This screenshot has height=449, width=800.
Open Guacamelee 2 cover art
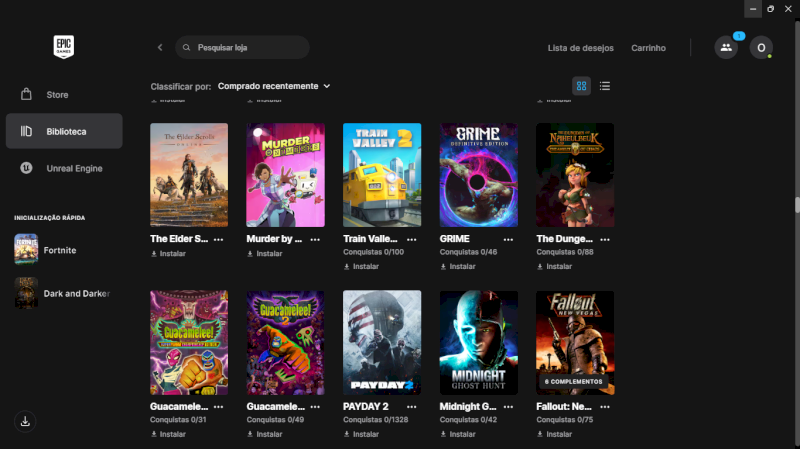[285, 343]
